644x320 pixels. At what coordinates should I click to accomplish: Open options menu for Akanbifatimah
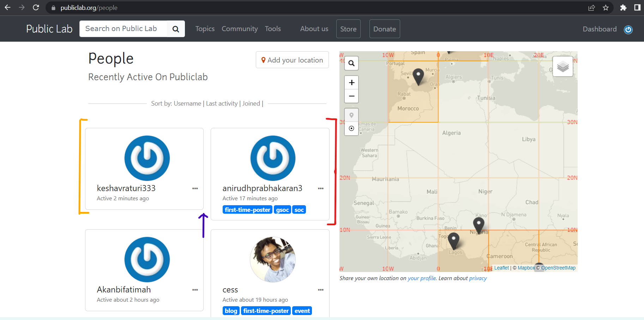[x=195, y=290]
